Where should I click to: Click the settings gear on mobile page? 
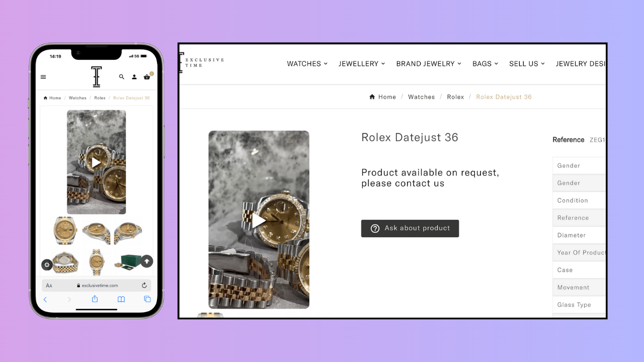(47, 264)
